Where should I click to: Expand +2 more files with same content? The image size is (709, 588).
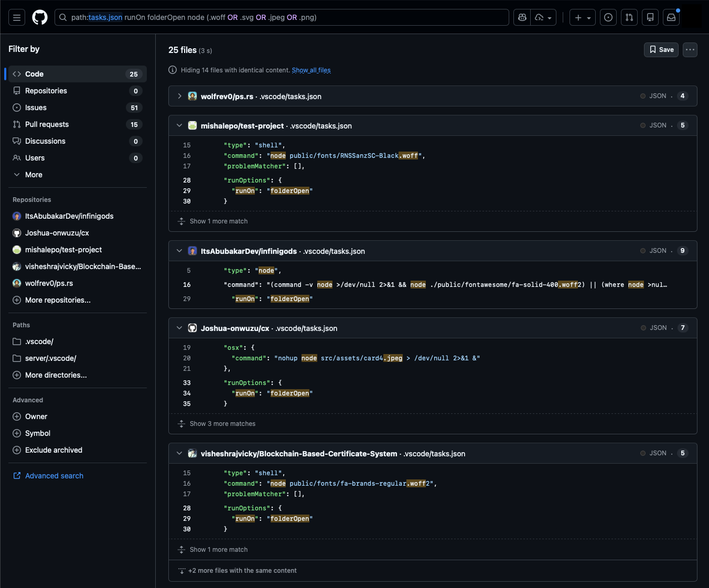click(242, 571)
